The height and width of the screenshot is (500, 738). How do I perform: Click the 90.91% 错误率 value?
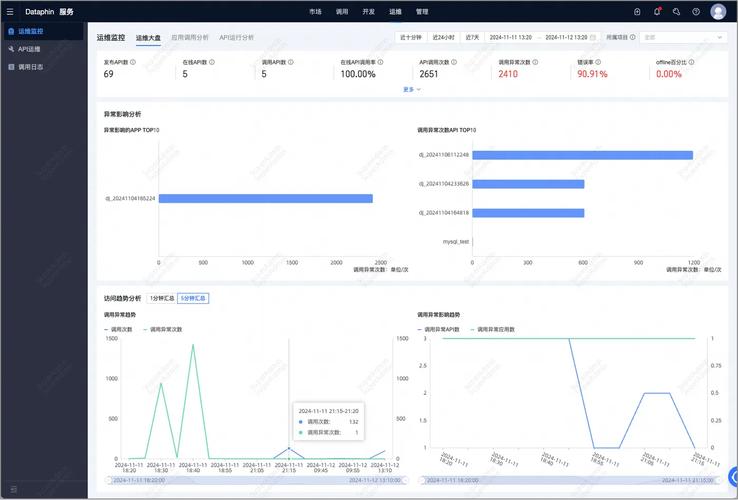(592, 74)
